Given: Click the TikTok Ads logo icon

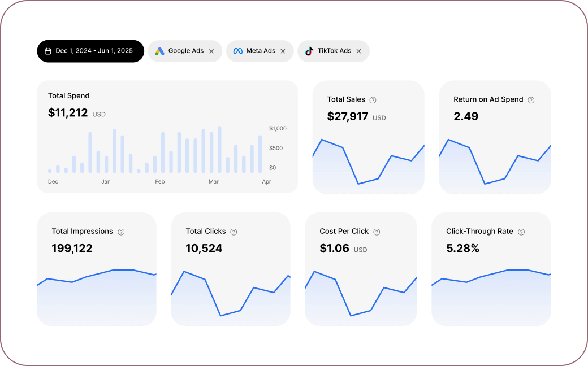Looking at the screenshot, I should click(x=309, y=51).
